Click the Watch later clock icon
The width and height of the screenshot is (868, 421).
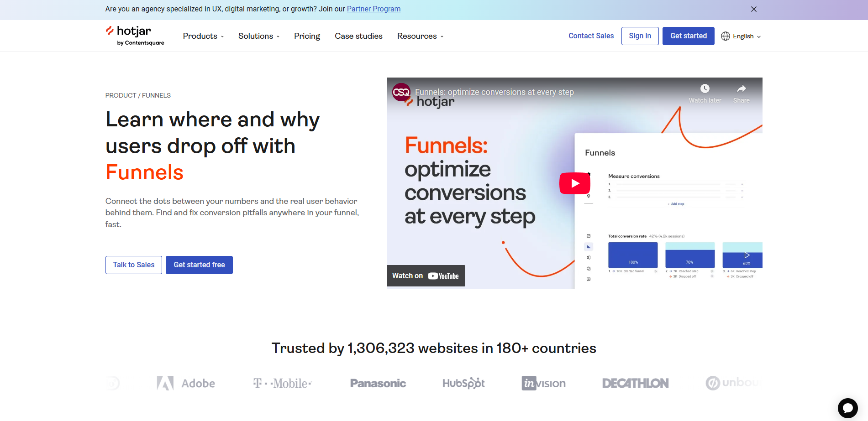pos(705,88)
